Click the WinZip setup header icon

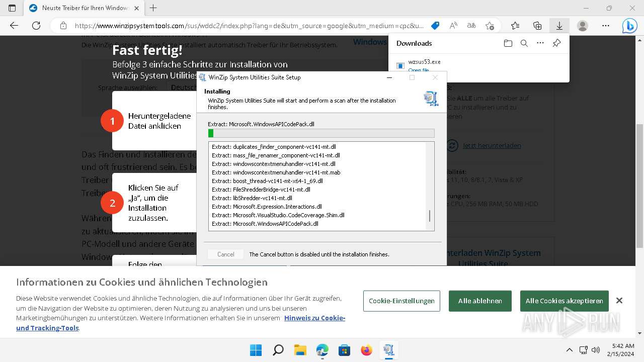431,99
